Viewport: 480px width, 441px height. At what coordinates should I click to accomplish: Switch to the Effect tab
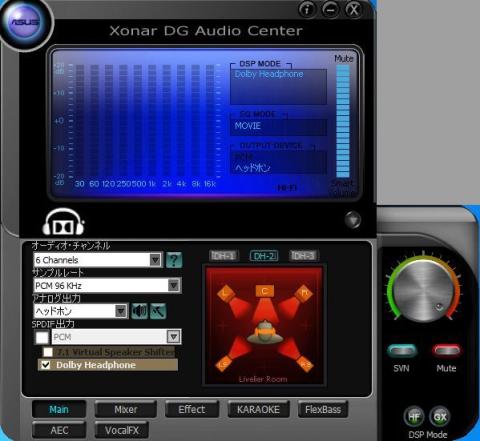(x=192, y=409)
